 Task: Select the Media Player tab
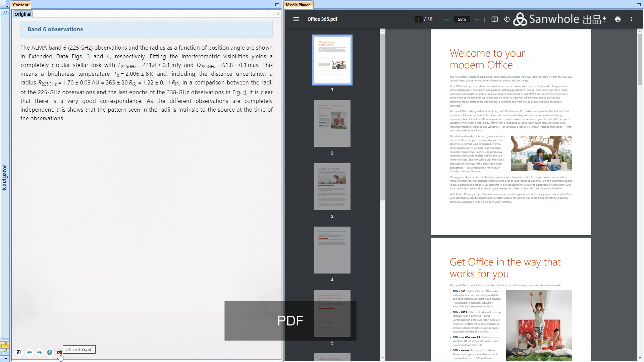tap(298, 5)
